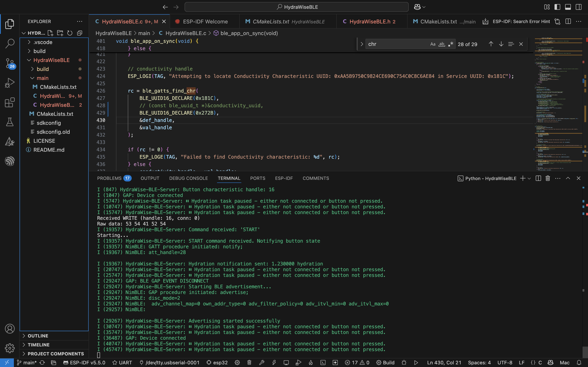Click the flash (lightning) icon in status bar
Viewport: 588px width, 367px height.
[274, 363]
